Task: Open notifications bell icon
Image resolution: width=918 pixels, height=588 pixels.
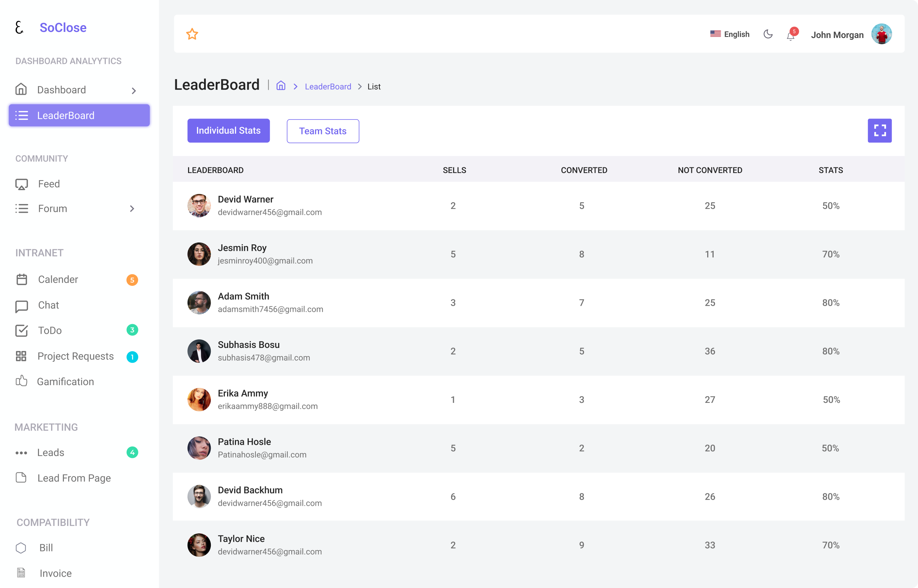Action: [x=791, y=36]
